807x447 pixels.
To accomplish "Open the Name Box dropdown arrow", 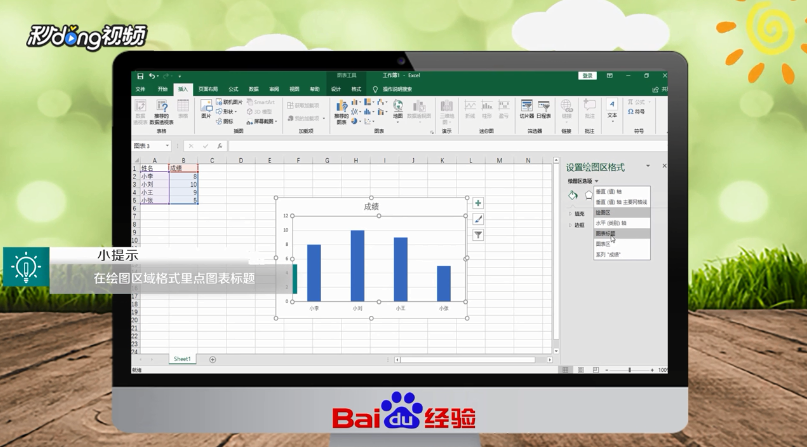I will 167,146.
